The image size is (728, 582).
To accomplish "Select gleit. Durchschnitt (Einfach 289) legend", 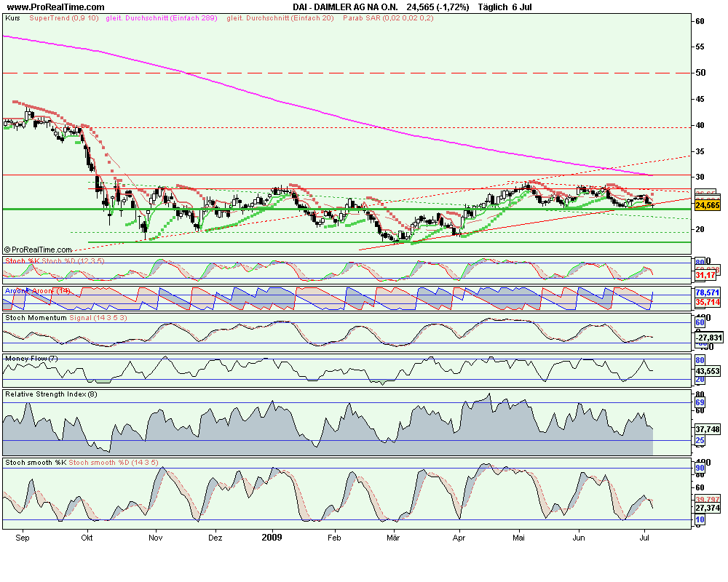I will (162, 18).
